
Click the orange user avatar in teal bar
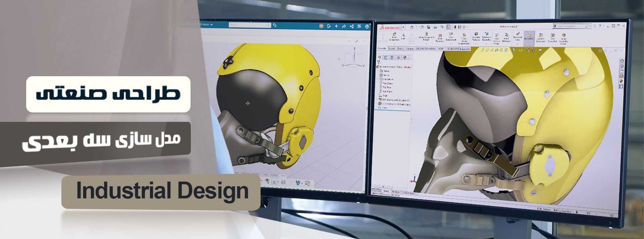click(x=321, y=26)
